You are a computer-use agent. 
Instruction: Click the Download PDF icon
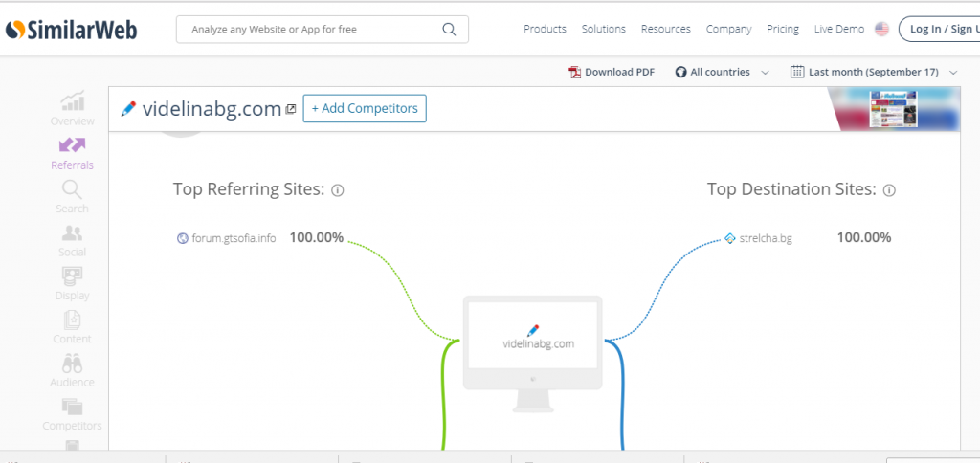574,72
